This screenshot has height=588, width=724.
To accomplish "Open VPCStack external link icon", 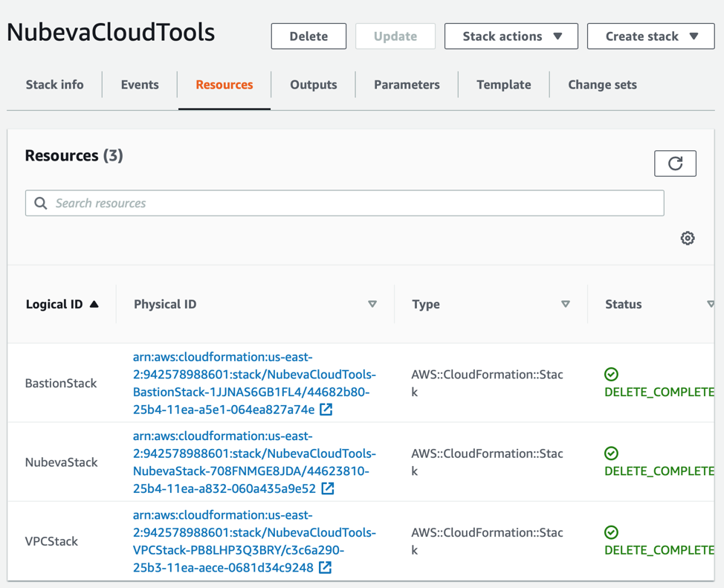I will (x=325, y=567).
